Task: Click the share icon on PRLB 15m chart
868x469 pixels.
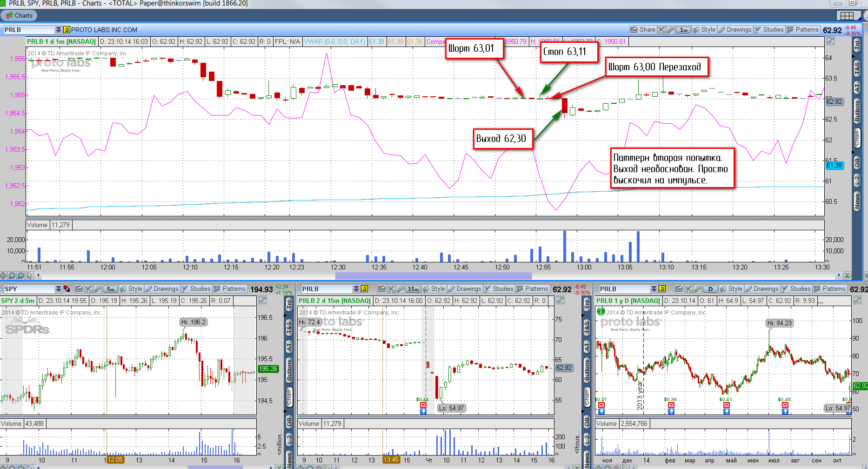Action: (x=381, y=289)
